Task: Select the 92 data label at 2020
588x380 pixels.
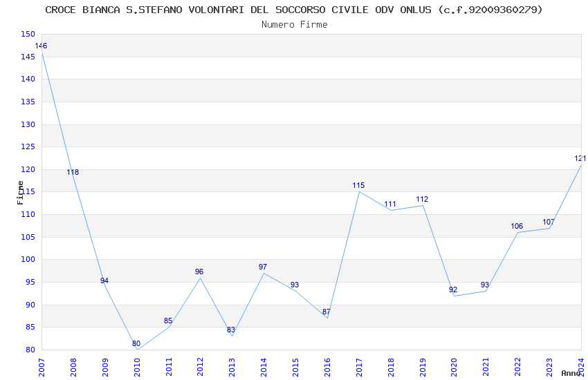Action: click(x=453, y=289)
